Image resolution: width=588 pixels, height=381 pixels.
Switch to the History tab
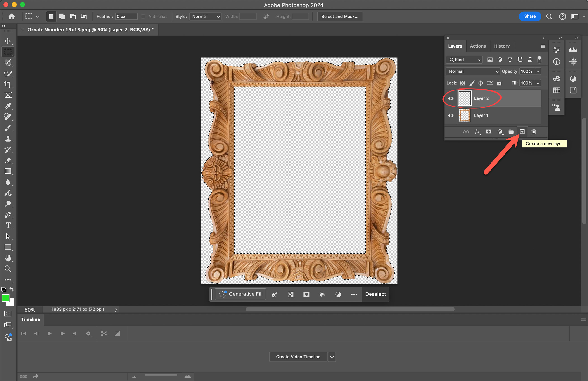click(x=502, y=46)
